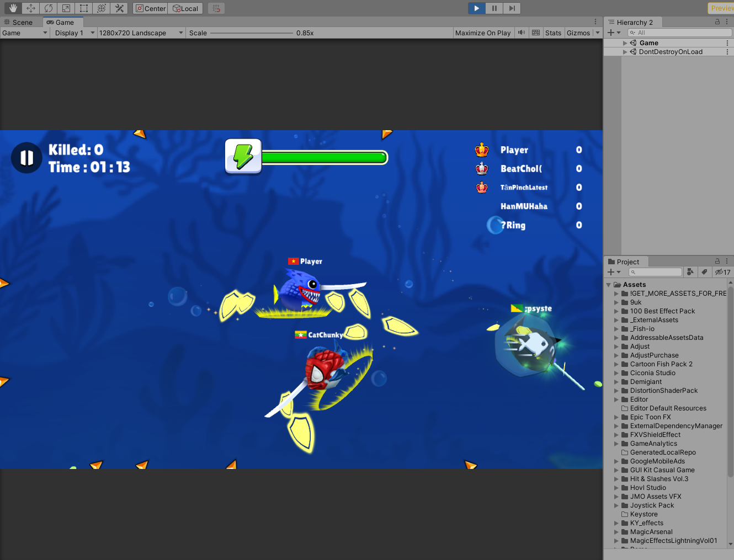The height and width of the screenshot is (560, 734).
Task: Switch to the Scene tab
Action: (x=19, y=22)
